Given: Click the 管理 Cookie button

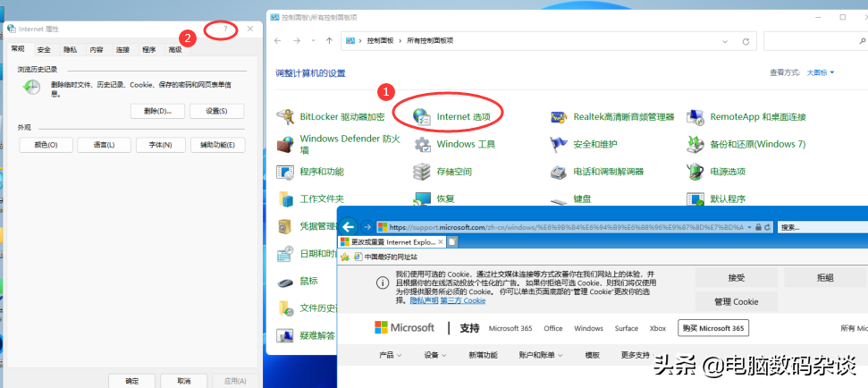Looking at the screenshot, I should tap(737, 301).
